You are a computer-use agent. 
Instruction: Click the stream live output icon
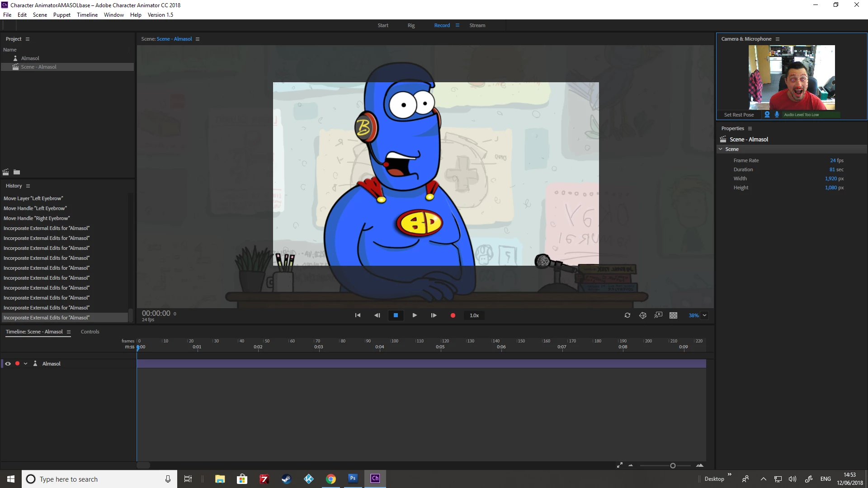(x=658, y=315)
